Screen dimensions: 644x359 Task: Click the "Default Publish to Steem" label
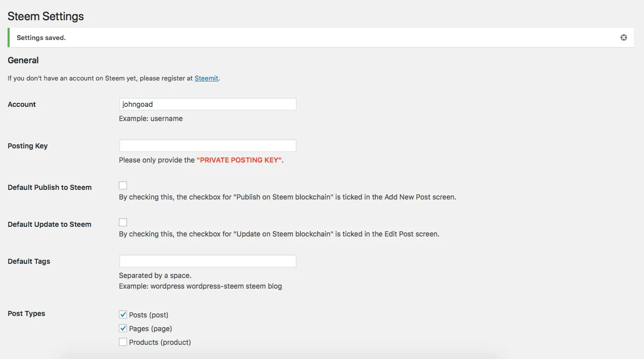(x=50, y=187)
